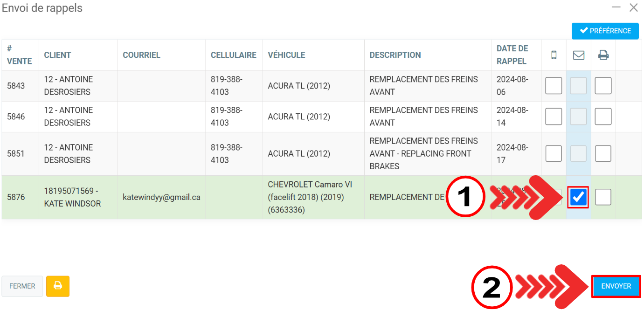Click the ENVOYER button
The height and width of the screenshot is (310, 644).
pos(616,286)
